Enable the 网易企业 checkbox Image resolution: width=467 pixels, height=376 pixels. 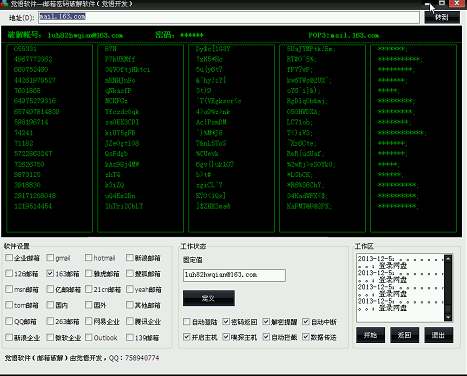89,321
